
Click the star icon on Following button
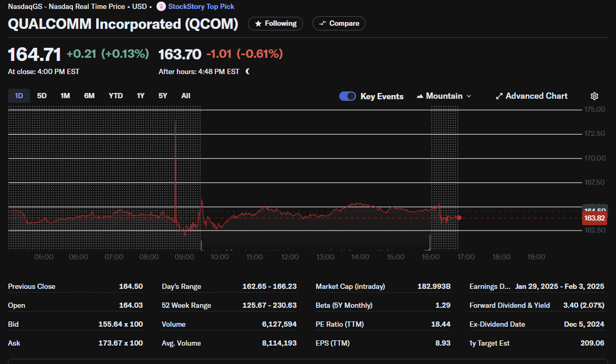(258, 23)
